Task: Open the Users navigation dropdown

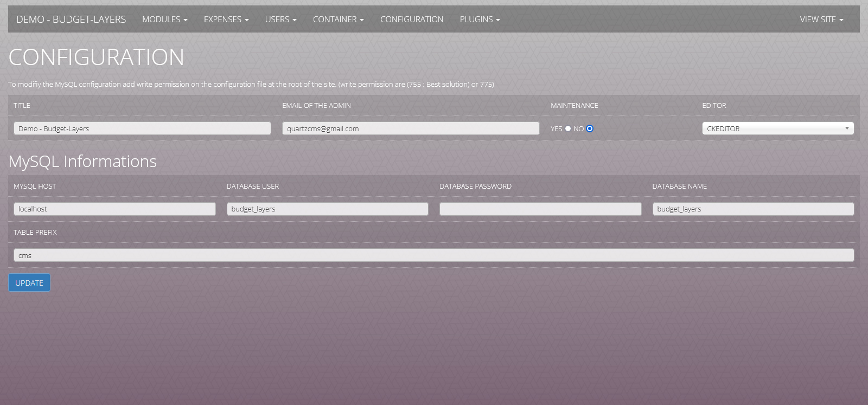Action: pos(280,20)
